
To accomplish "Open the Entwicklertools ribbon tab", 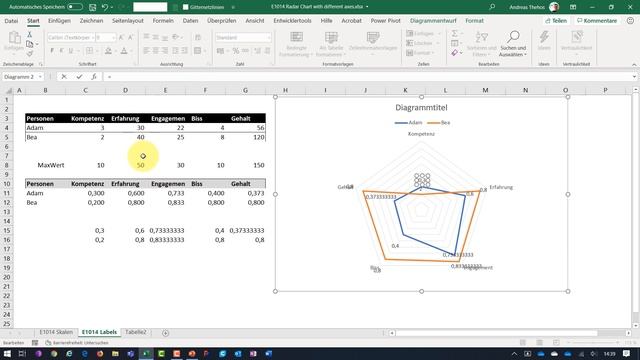I will point(292,20).
